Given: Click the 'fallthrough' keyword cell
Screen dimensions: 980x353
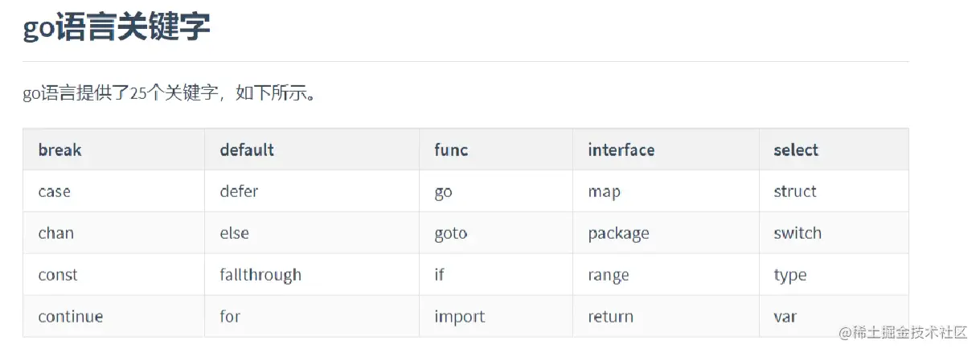Looking at the screenshot, I should tap(260, 275).
